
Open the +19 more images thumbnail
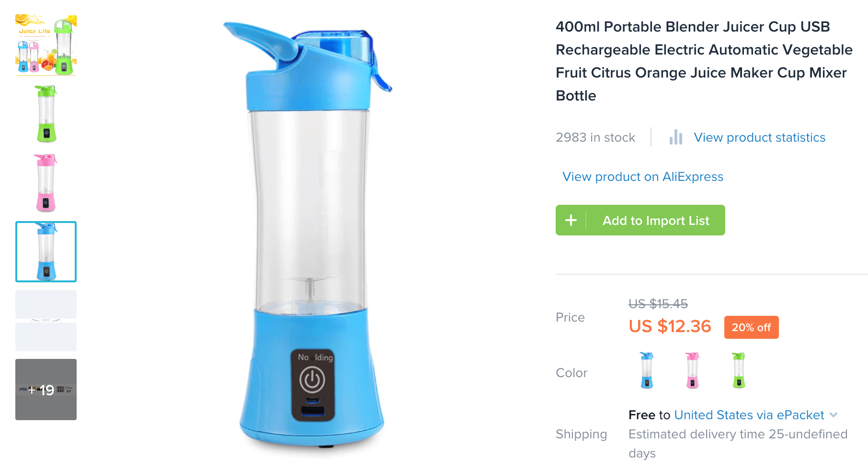(x=46, y=390)
